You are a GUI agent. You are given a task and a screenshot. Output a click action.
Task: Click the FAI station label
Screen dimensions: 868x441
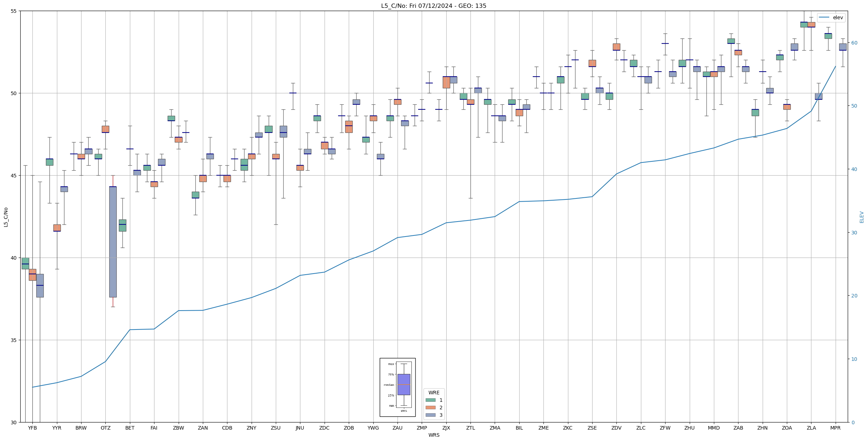[x=154, y=428]
